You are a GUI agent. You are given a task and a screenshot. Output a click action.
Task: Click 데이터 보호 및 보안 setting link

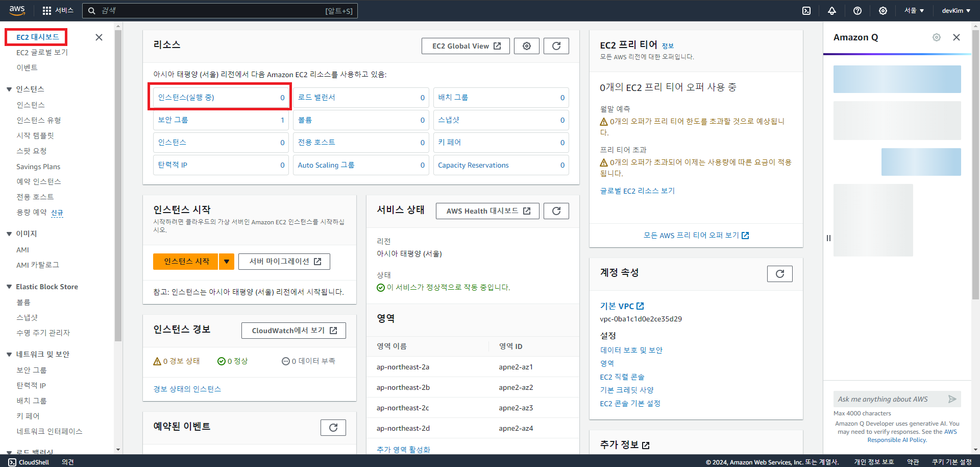pyautogui.click(x=631, y=350)
